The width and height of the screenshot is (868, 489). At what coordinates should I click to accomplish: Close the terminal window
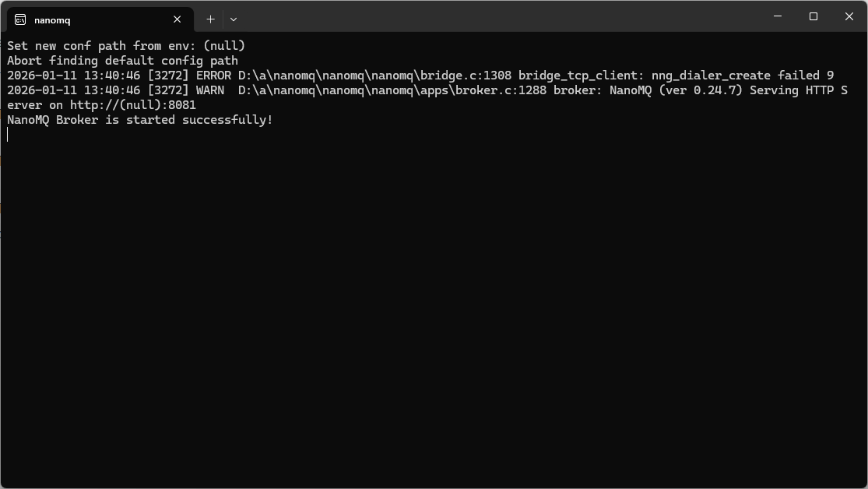[849, 16]
